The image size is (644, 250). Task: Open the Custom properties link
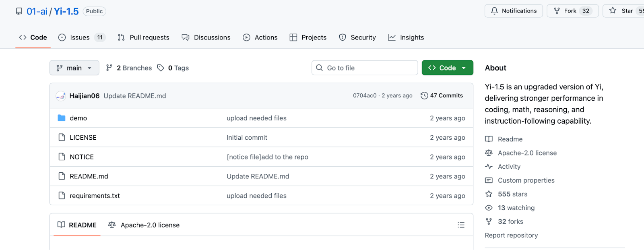pos(526,180)
